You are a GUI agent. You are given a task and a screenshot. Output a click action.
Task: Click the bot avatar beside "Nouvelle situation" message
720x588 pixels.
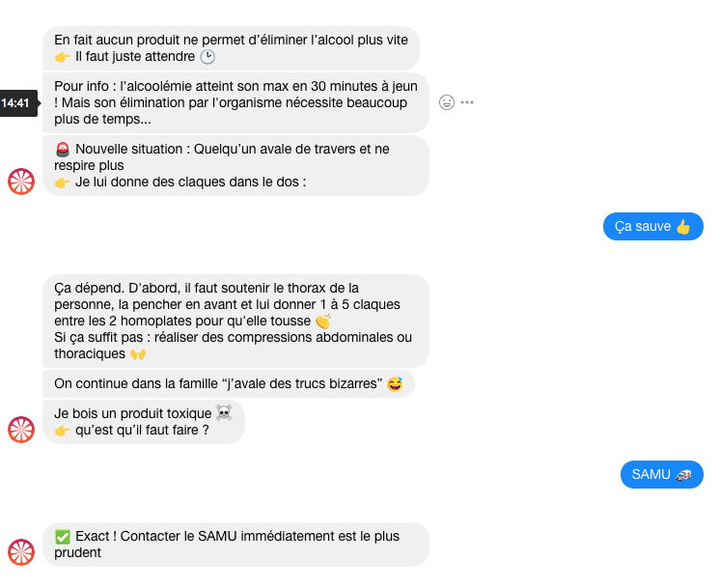tap(22, 181)
